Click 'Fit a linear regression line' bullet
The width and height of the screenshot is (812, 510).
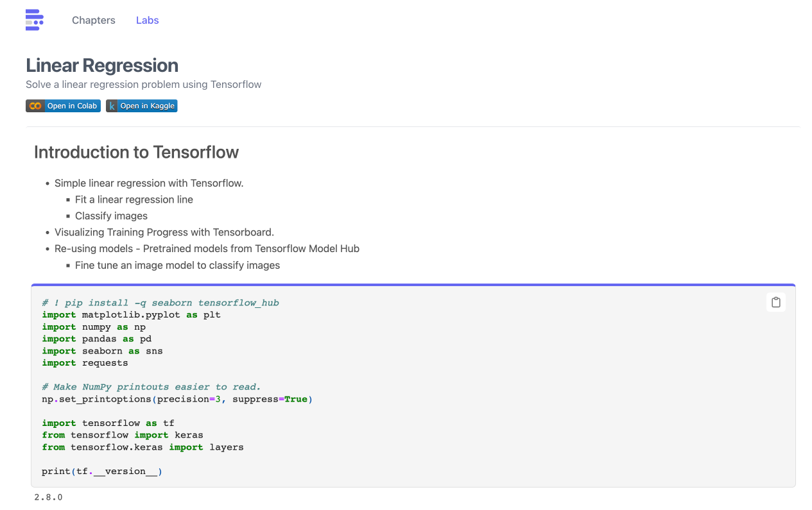(134, 200)
